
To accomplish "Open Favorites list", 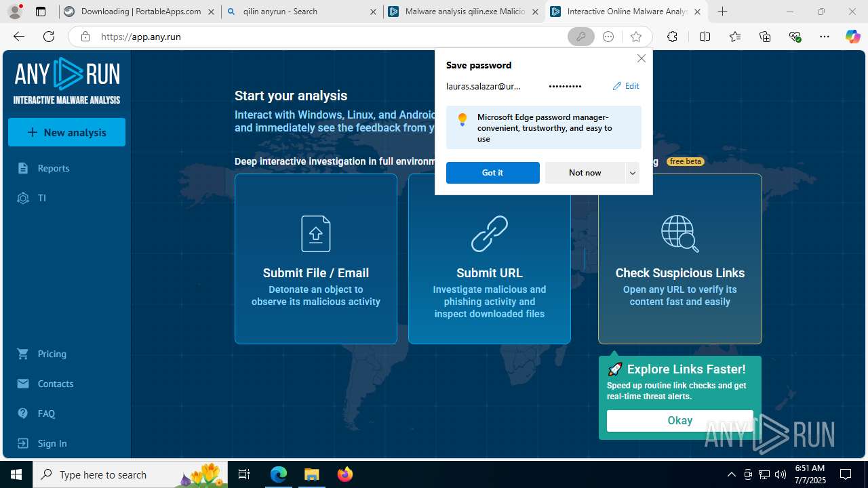I will (735, 37).
